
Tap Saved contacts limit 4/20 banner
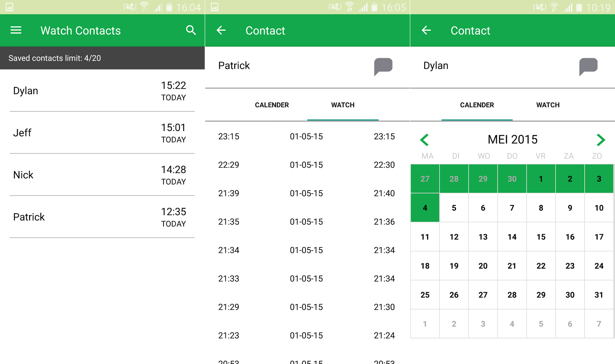pyautogui.click(x=102, y=58)
